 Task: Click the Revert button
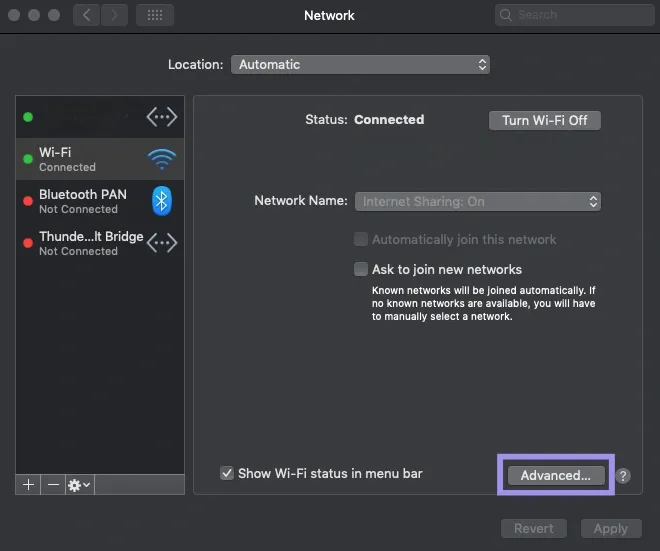(x=534, y=528)
